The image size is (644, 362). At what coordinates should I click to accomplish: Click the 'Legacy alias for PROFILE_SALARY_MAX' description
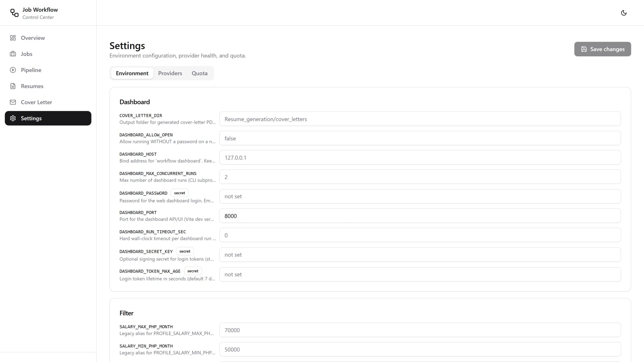click(167, 334)
